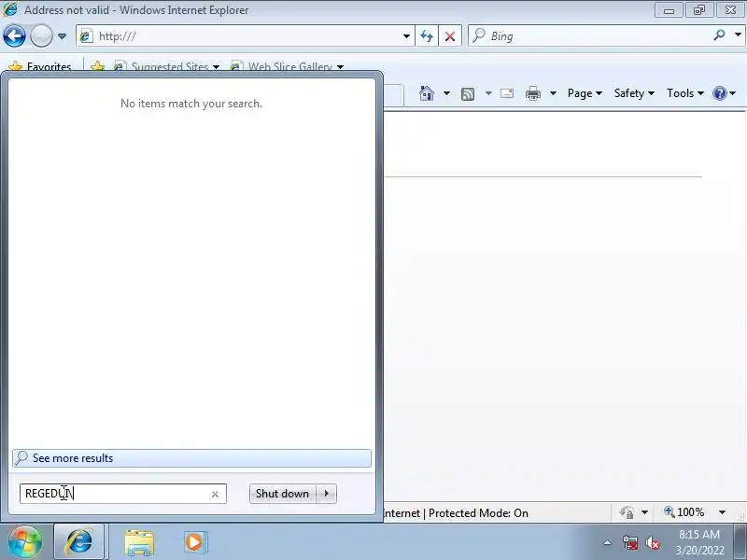The image size is (747, 560).
Task: Clear the Start menu search text
Action: (215, 495)
